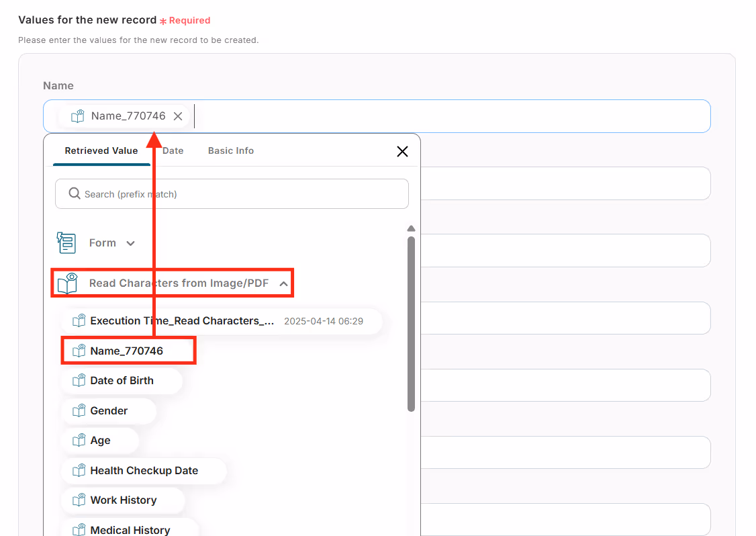Click icon beside Execution Time_Read Characters

pos(79,321)
